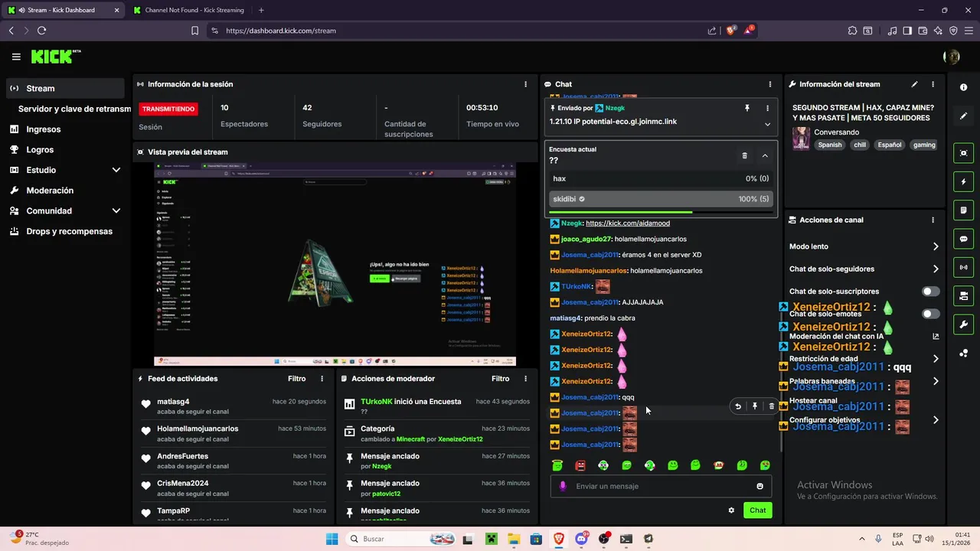This screenshot has width=980, height=551.
Task: Unpin the pinned message from Nzegk
Action: pos(747,109)
